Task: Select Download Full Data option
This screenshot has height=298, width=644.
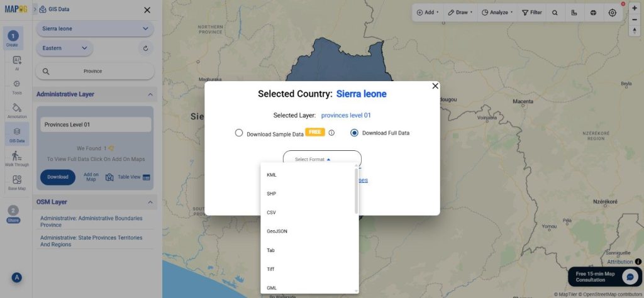Action: pyautogui.click(x=354, y=133)
